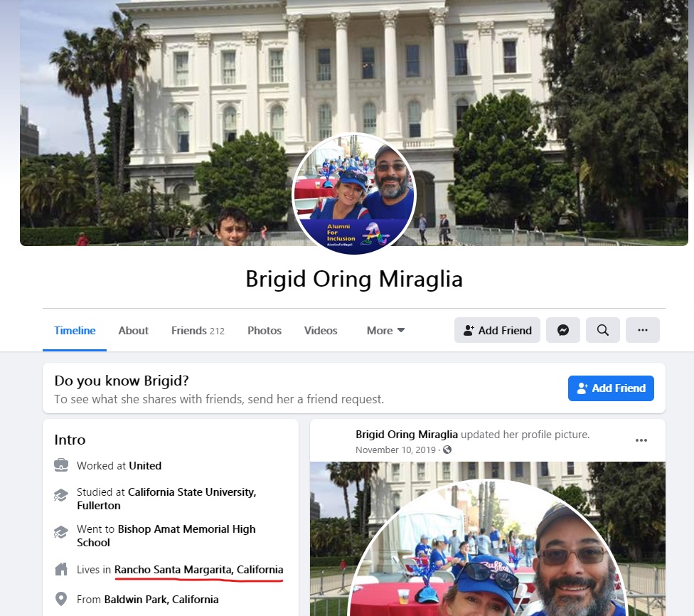Expand the More dropdown in profile tabs
694x616 pixels.
pos(385,330)
